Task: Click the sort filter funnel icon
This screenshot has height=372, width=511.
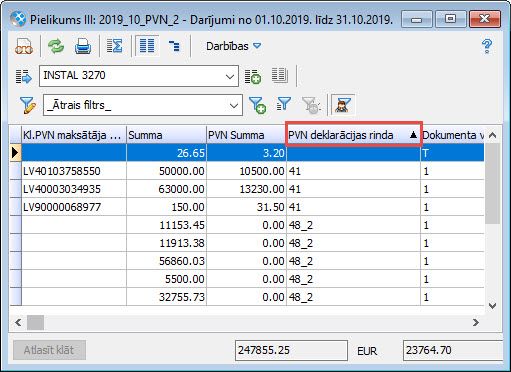Action: coord(284,104)
